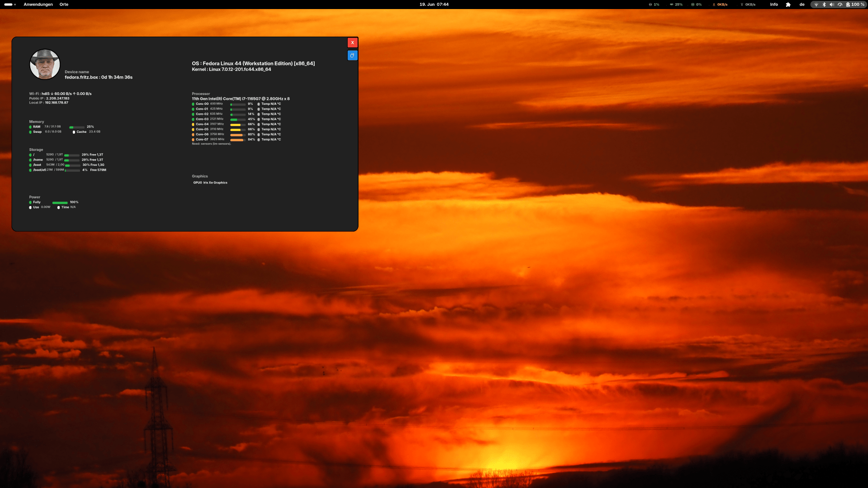Click the user avatar picture
This screenshot has width=868, height=488.
click(45, 64)
